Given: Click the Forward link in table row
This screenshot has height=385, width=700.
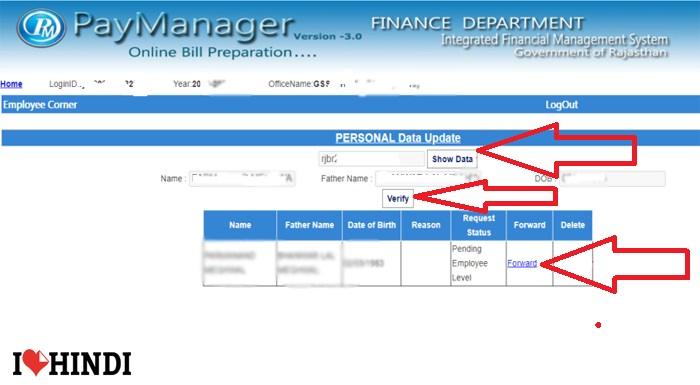Looking at the screenshot, I should (x=522, y=264).
